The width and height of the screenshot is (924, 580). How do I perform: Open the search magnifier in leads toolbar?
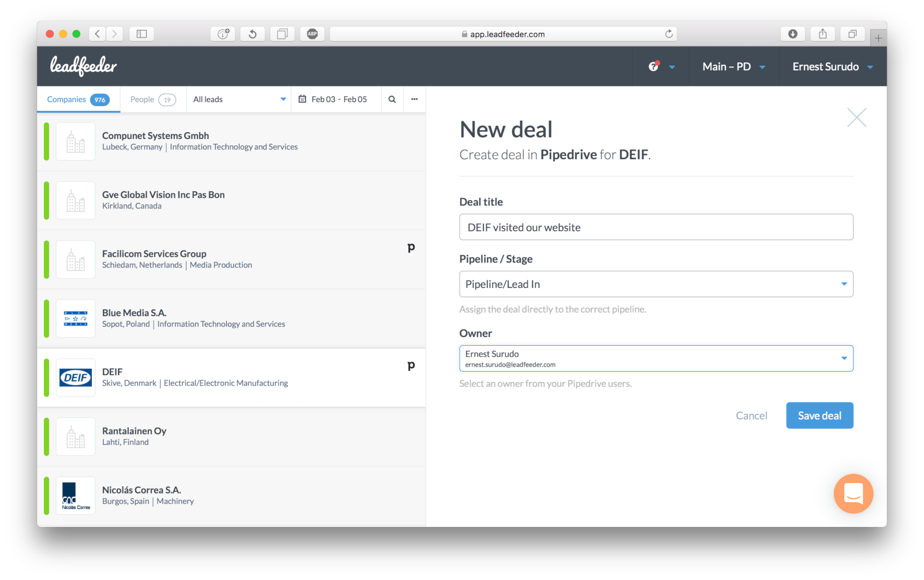point(392,99)
